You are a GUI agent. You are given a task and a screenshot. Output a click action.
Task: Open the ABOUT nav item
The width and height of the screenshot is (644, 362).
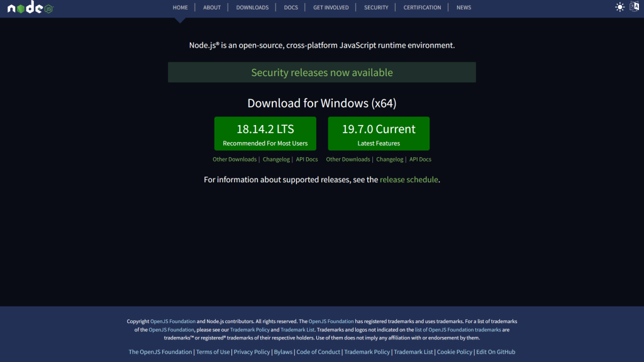click(212, 8)
